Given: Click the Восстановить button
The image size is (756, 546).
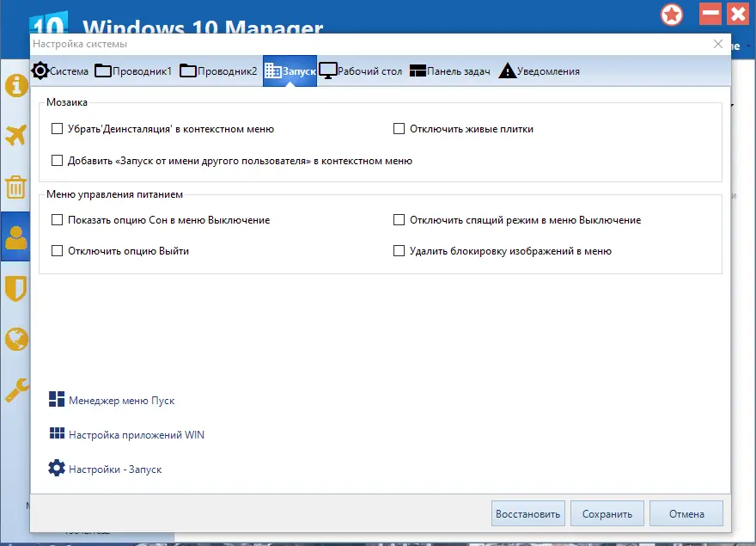Looking at the screenshot, I should (528, 513).
